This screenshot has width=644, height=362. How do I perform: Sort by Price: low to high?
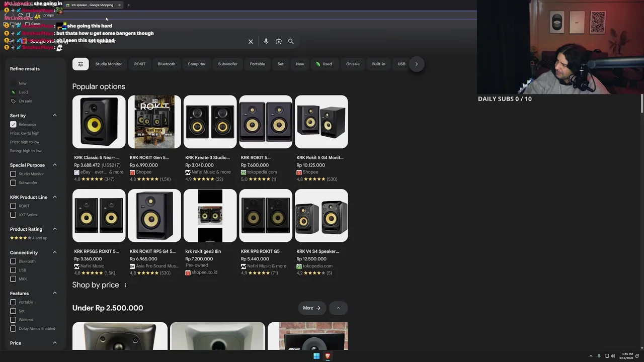pyautogui.click(x=25, y=133)
